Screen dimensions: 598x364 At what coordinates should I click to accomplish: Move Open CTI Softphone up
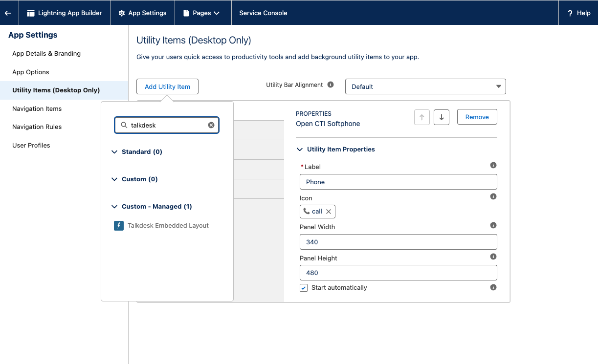click(x=422, y=117)
